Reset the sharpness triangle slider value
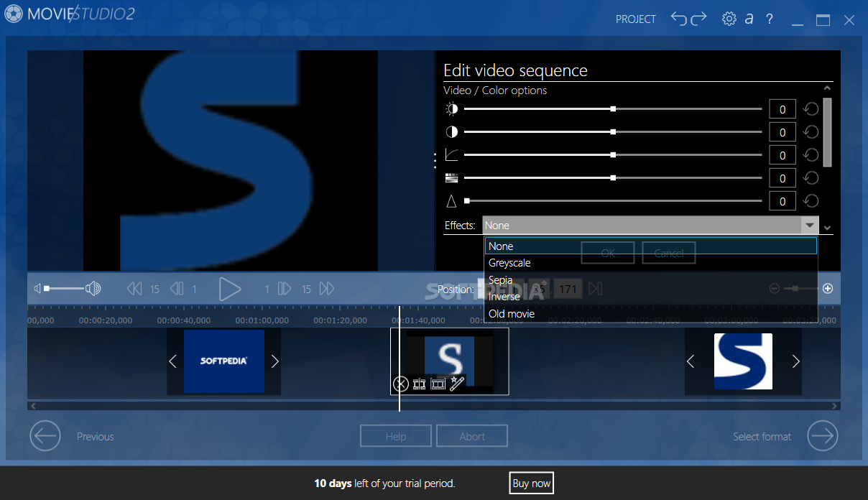Screen dimensions: 868x500 pos(811,201)
